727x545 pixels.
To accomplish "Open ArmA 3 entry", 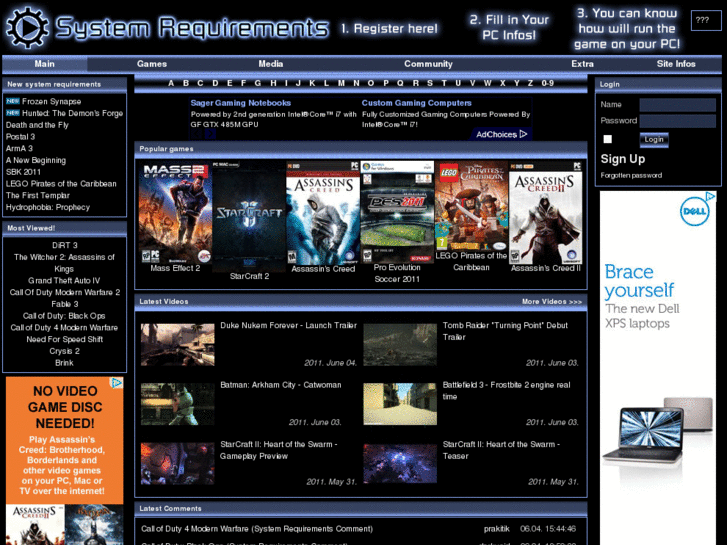I will click(19, 148).
